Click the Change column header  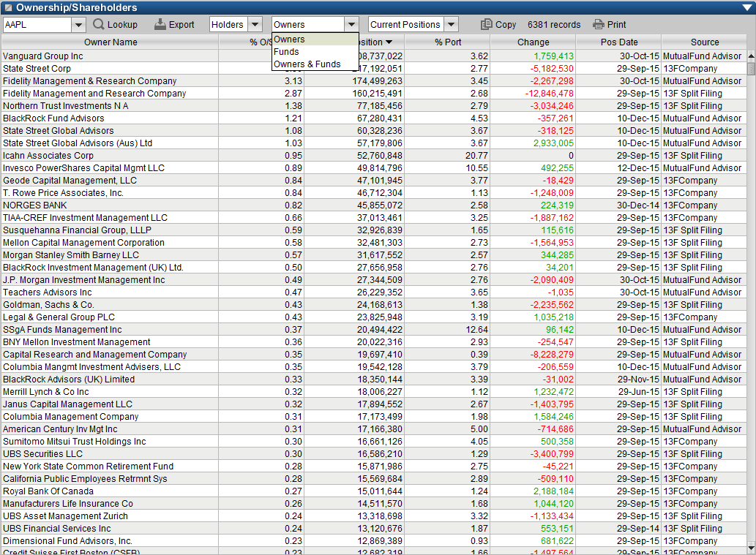533,42
